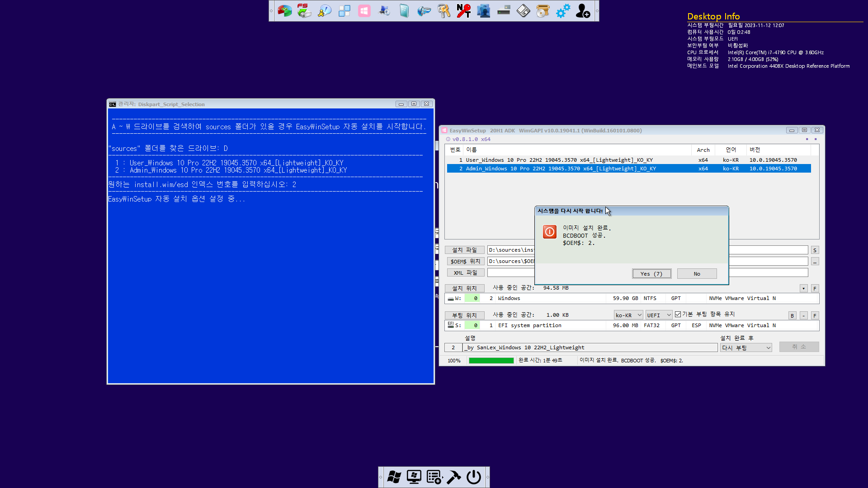Select User_Windows 10 Pro row in image list
The image size is (868, 488).
(629, 160)
